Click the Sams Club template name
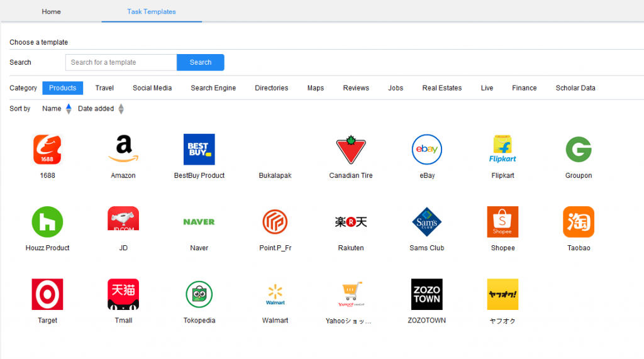Viewport: 644px width, 359px height. (x=427, y=248)
